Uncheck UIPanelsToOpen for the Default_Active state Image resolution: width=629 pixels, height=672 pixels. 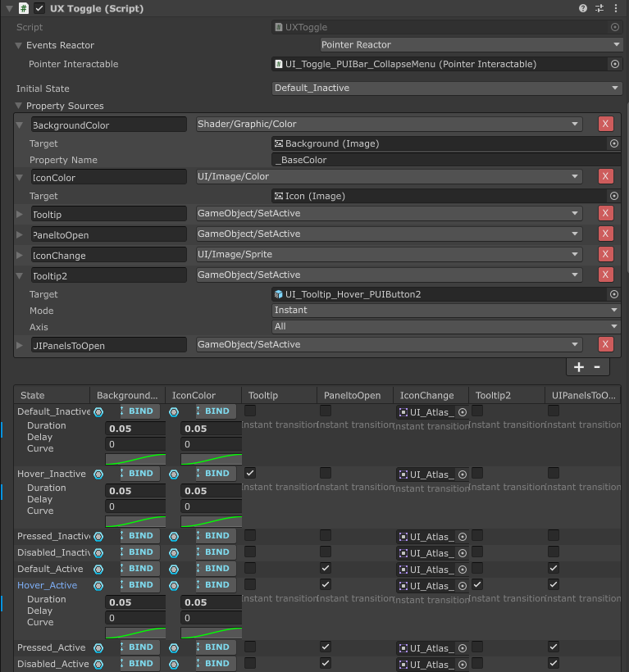(x=554, y=568)
